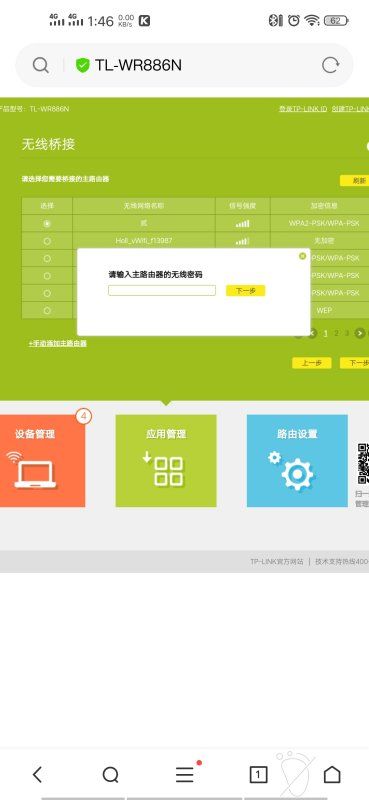The width and height of the screenshot is (369, 800).
Task: Reload the page with refresh icon
Action: (330, 65)
